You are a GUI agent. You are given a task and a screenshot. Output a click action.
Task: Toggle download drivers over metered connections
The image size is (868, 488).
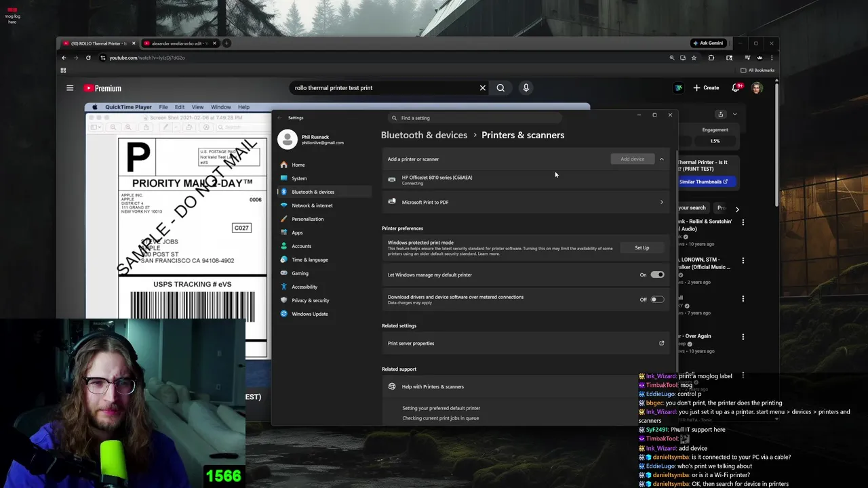657,300
